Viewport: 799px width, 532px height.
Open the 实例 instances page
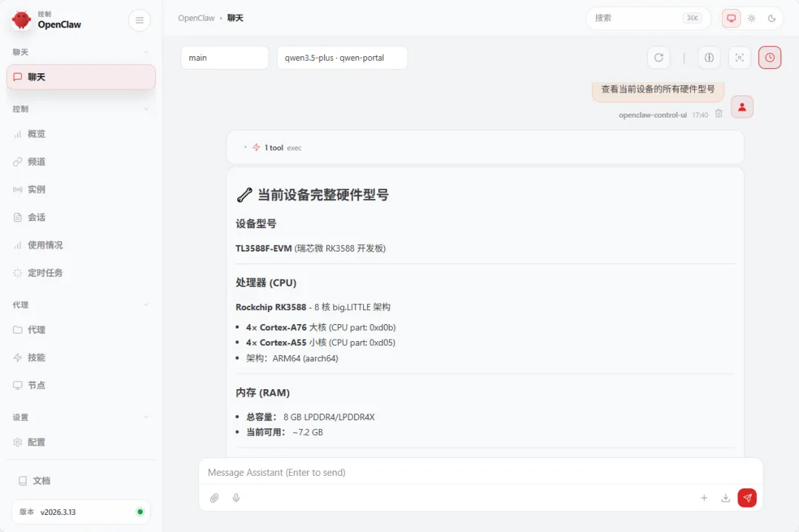click(x=81, y=189)
